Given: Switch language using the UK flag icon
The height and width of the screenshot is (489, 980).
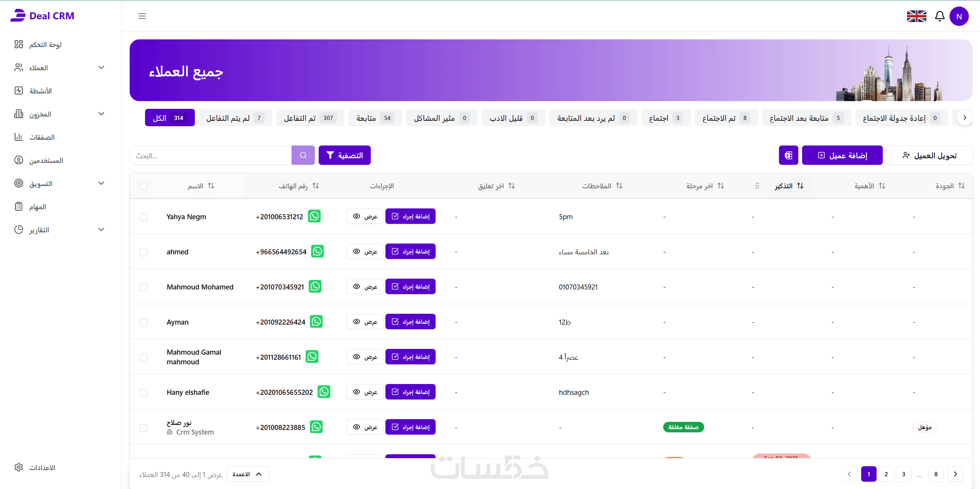Looking at the screenshot, I should [x=916, y=16].
